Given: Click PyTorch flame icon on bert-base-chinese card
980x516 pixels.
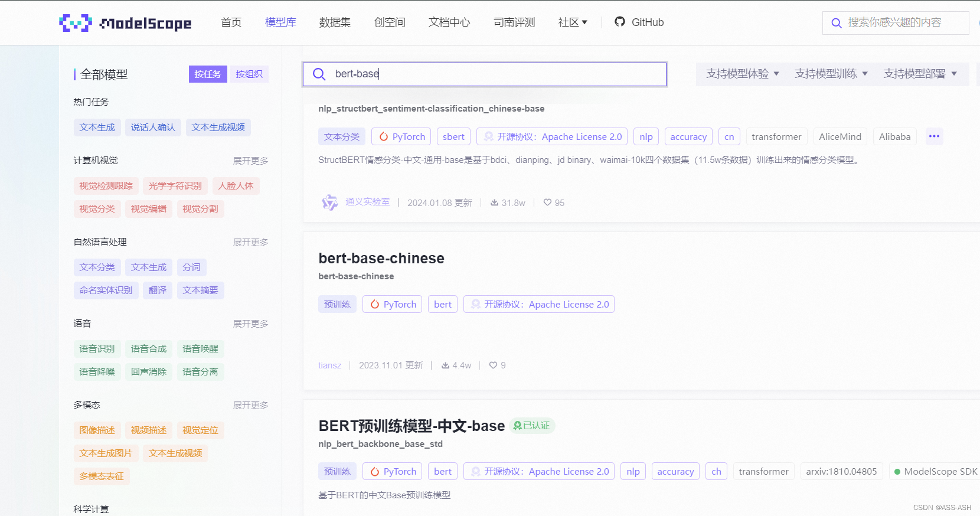Looking at the screenshot, I should [x=375, y=304].
